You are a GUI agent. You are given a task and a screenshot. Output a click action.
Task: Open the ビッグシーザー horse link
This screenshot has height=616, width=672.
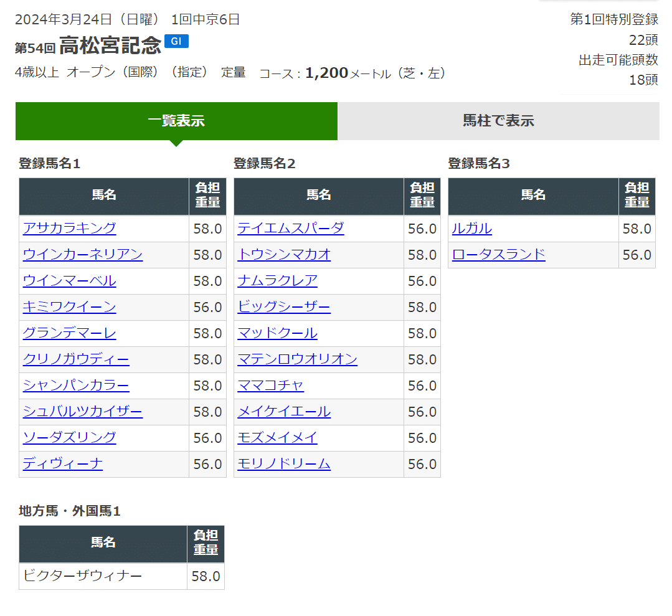click(x=284, y=307)
